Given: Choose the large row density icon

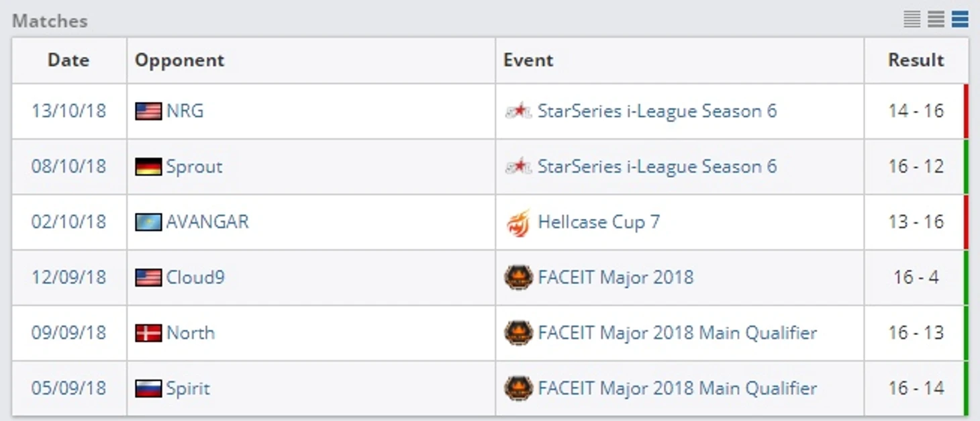Looking at the screenshot, I should coord(960,19).
